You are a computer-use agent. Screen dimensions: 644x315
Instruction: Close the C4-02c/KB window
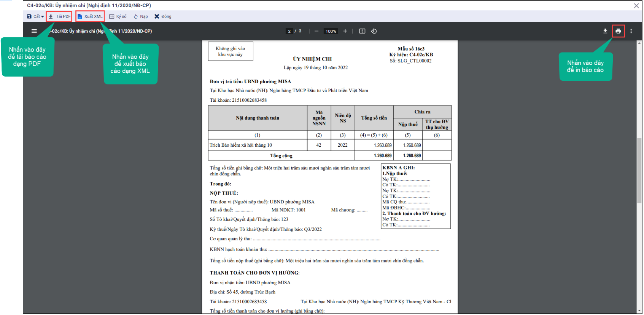coord(636,6)
